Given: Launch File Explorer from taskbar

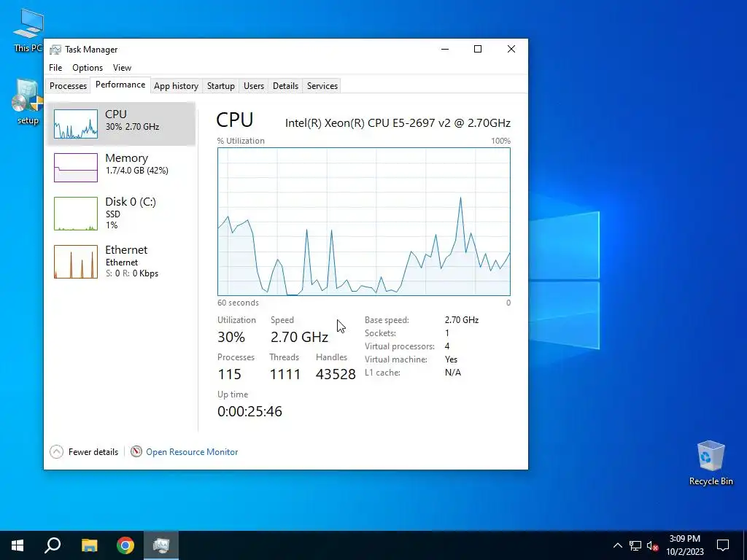Looking at the screenshot, I should point(89,545).
